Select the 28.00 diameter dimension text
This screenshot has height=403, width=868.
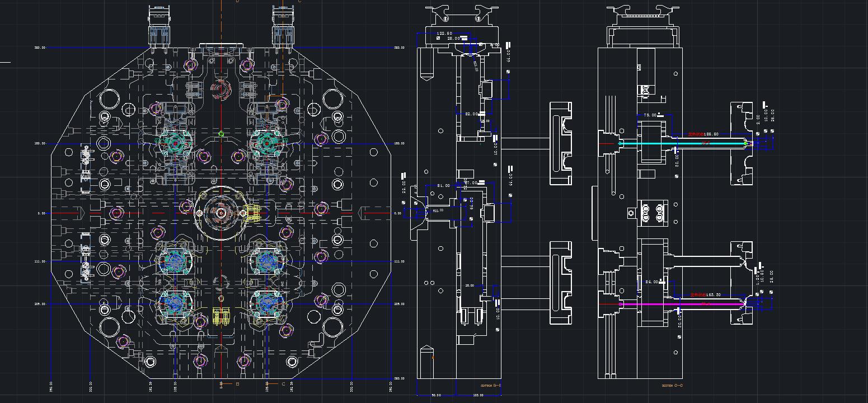click(454, 38)
